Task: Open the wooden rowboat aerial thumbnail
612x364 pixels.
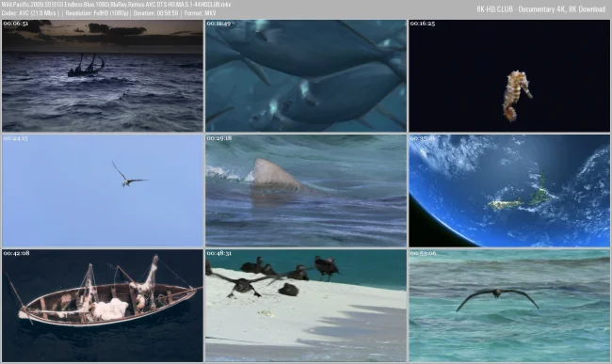Action: [103, 306]
